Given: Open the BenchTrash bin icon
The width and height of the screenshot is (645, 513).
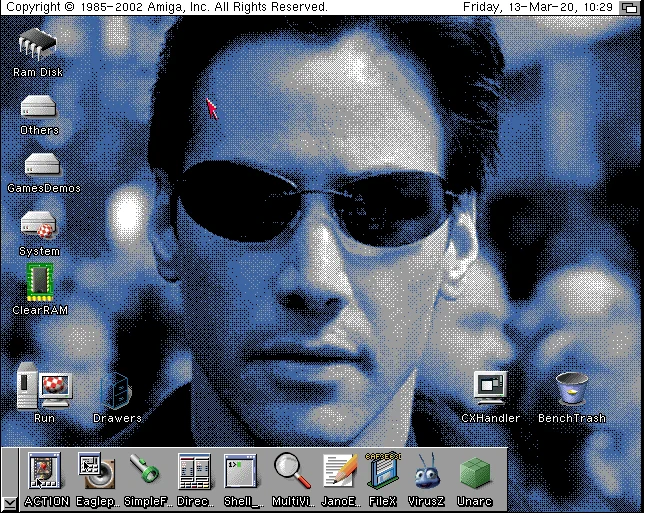Looking at the screenshot, I should point(572,388).
